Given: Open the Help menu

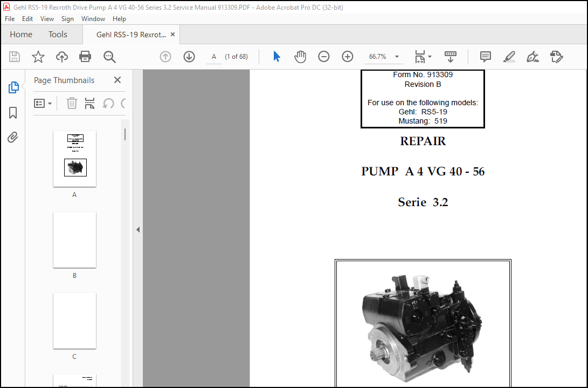Looking at the screenshot, I should coord(119,19).
